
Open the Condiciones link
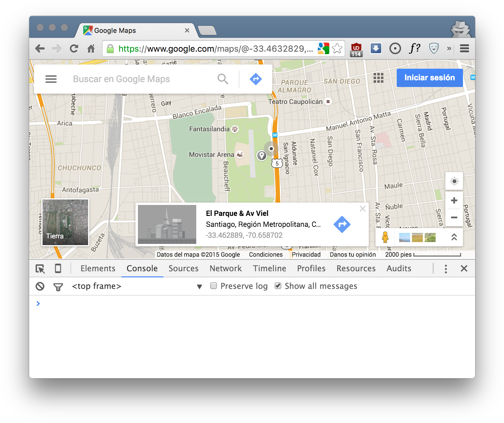pyautogui.click(x=266, y=255)
